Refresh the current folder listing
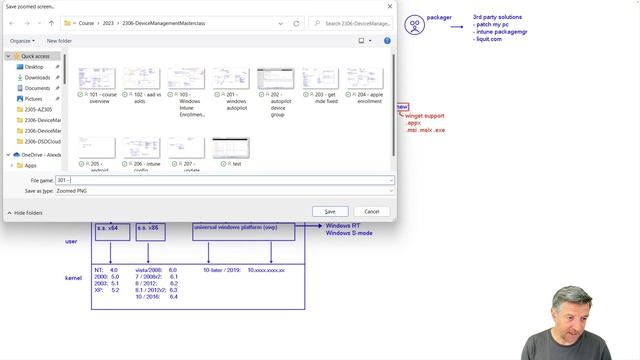The height and width of the screenshot is (360, 640). tap(296, 23)
